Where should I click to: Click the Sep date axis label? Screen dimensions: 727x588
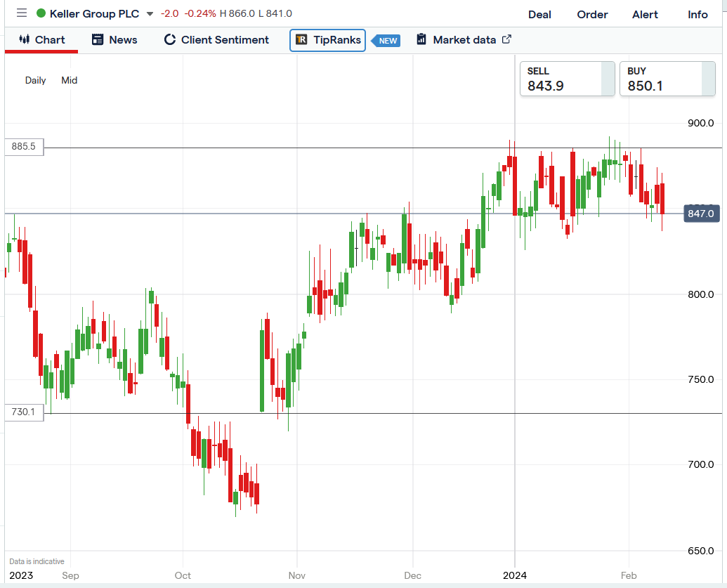70,575
